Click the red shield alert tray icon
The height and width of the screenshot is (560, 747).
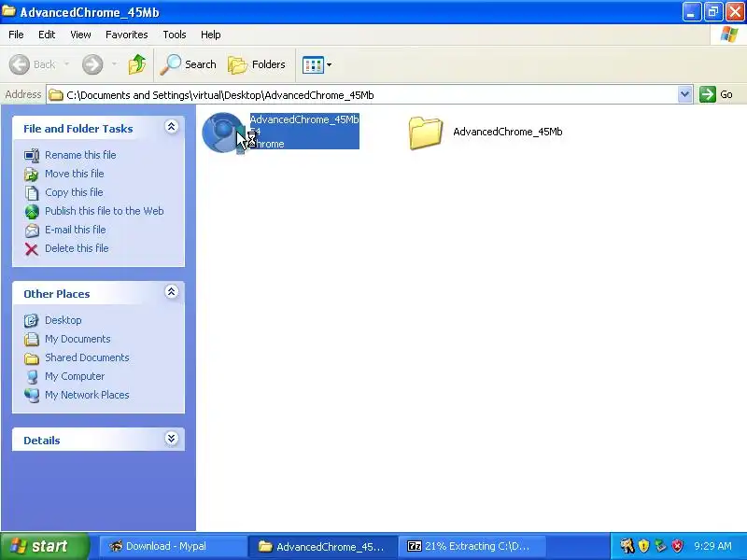pyautogui.click(x=677, y=546)
